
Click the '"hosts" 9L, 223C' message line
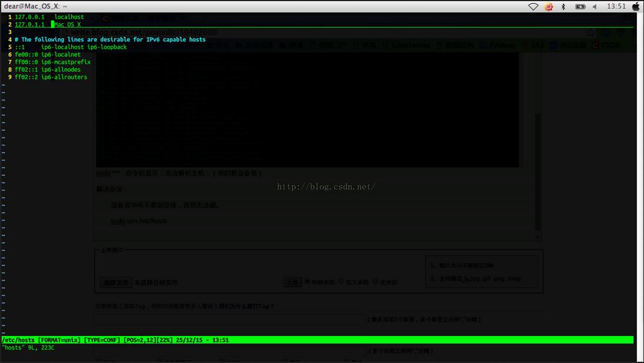[28, 347]
